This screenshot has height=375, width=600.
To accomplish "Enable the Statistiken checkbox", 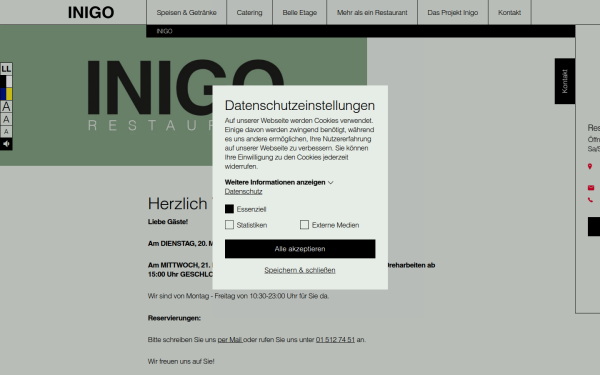I will [229, 225].
